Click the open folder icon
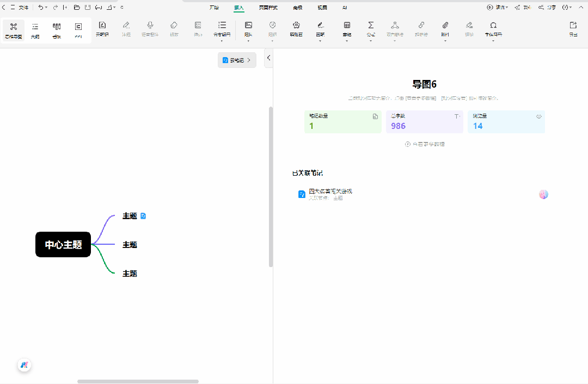The width and height of the screenshot is (588, 384). click(77, 7)
